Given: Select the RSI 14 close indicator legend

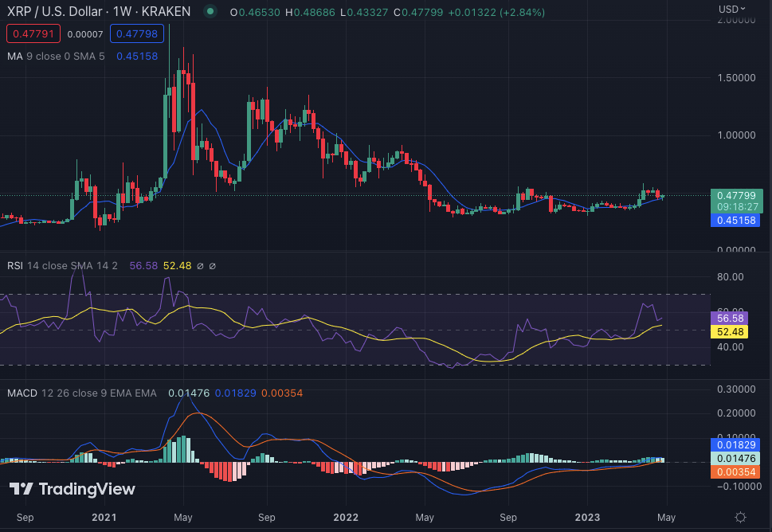Looking at the screenshot, I should (62, 266).
